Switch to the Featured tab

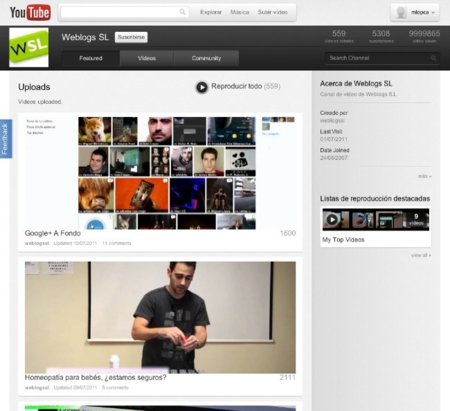tap(91, 58)
